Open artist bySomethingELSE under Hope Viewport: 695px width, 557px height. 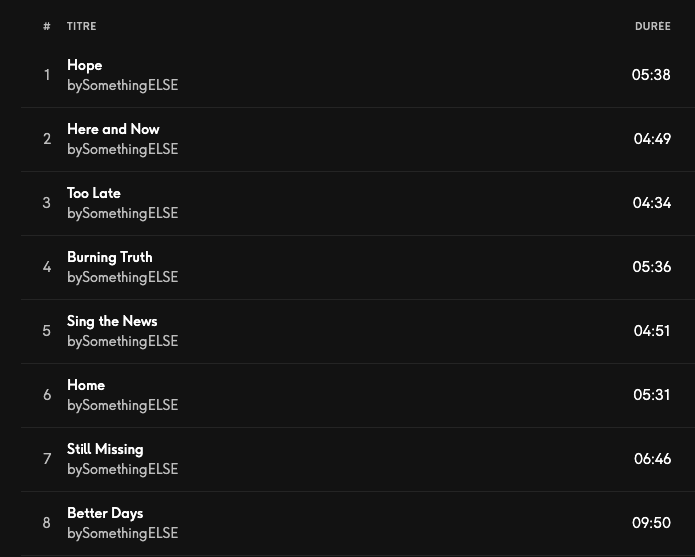click(122, 85)
